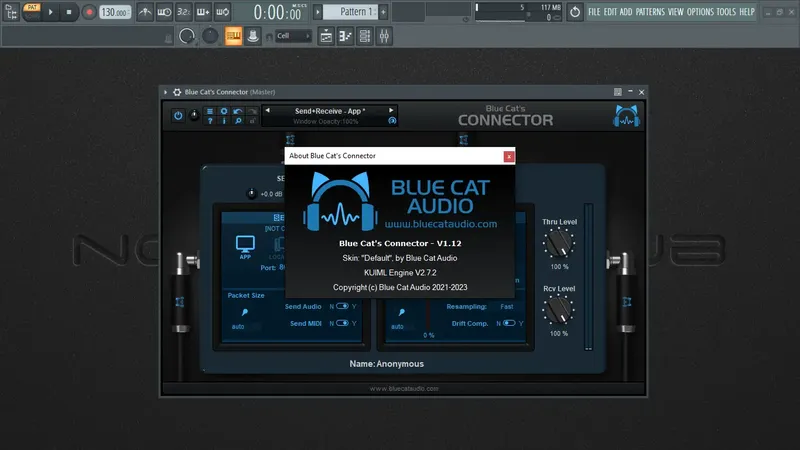Click the circular undo history icon
Screen dimensions: 800x450
pos(575,12)
